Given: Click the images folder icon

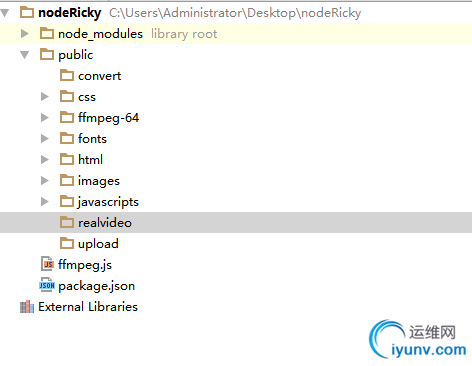Looking at the screenshot, I should tap(67, 180).
